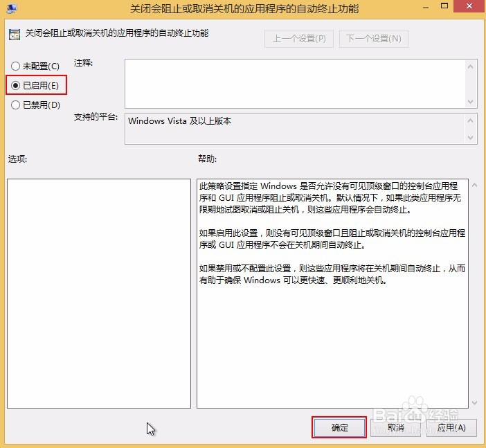Click the 帮助 pane scroll up arrow
Screen dimensions: 486x448
pyautogui.click(x=474, y=185)
